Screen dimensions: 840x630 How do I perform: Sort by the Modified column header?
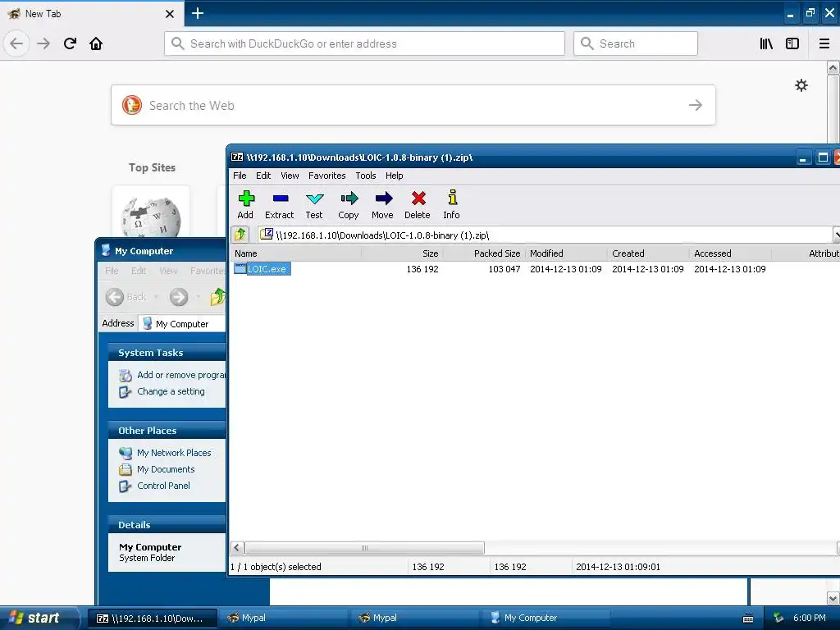click(x=566, y=253)
